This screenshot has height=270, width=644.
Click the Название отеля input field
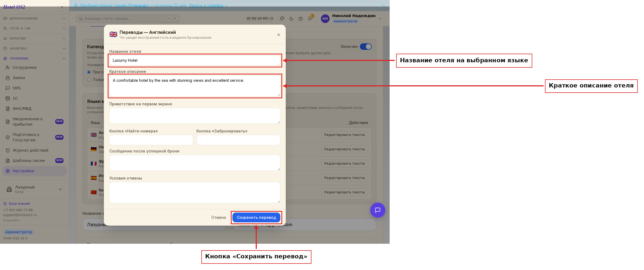(x=195, y=60)
